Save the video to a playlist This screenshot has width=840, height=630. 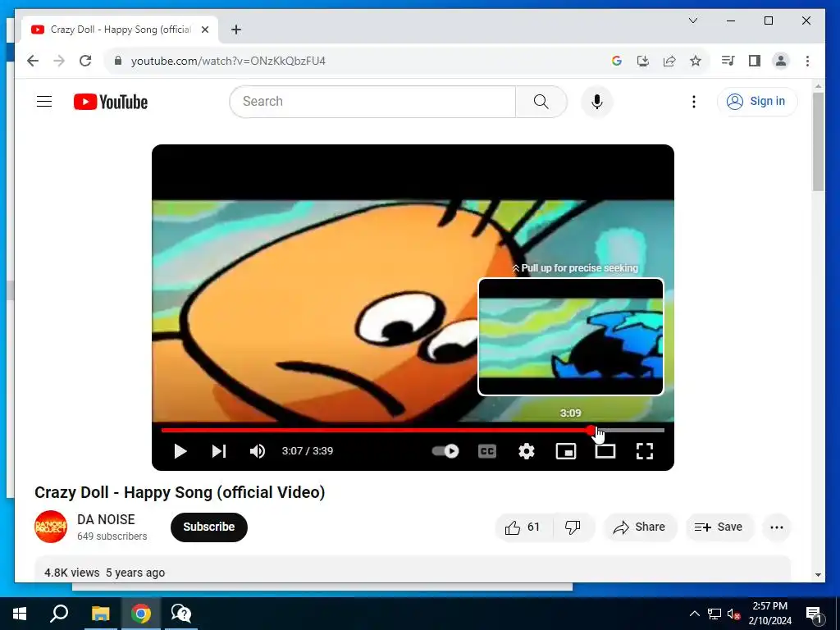[719, 527]
